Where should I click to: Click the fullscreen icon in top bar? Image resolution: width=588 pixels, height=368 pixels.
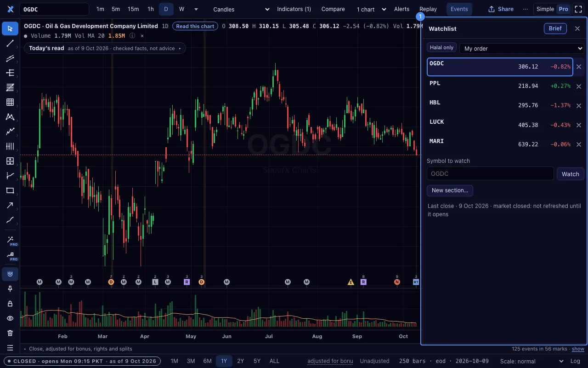578,9
